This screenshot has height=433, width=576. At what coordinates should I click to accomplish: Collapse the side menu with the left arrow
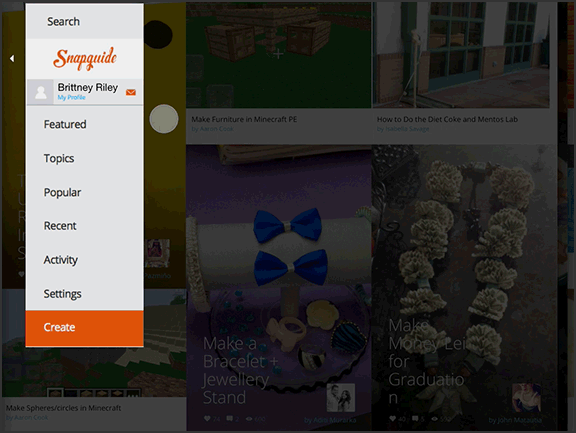(12, 58)
